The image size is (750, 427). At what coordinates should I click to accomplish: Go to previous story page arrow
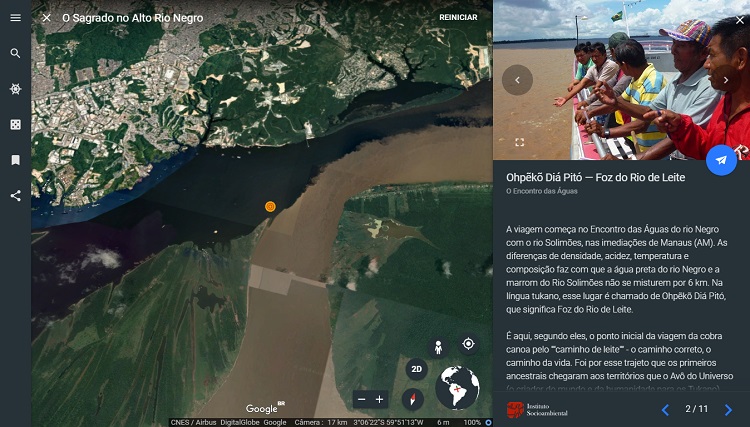665,409
